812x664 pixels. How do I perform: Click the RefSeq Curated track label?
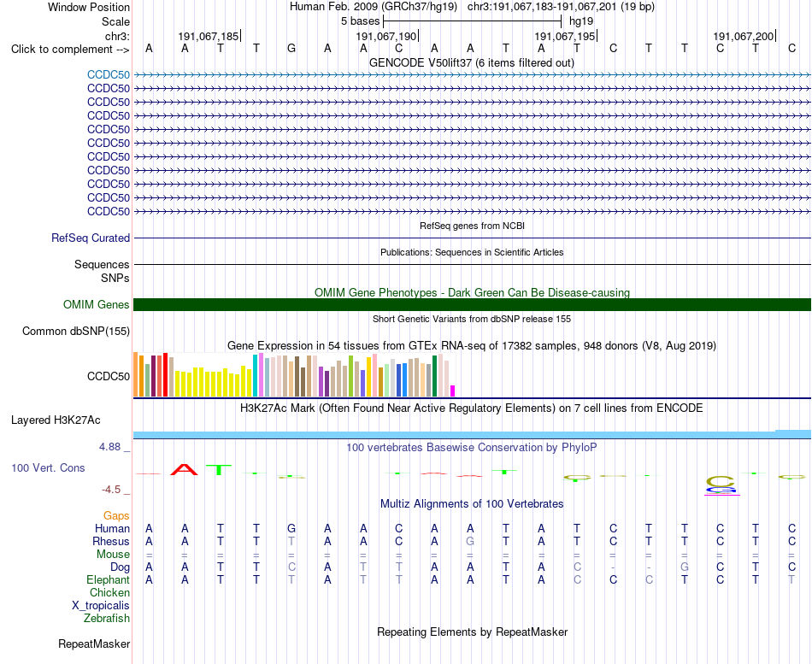click(x=91, y=238)
